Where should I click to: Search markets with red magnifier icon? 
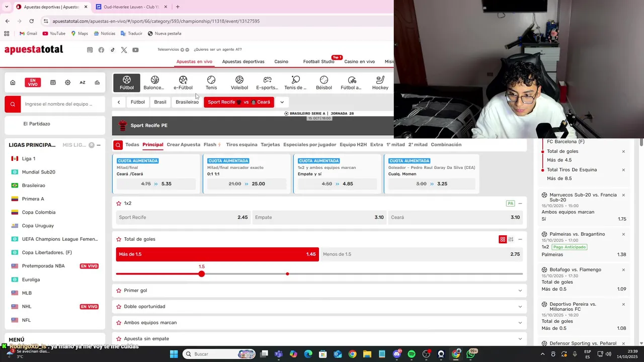118,145
